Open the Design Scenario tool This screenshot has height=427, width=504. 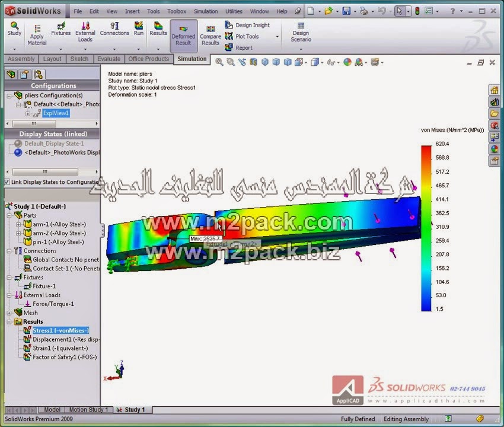[x=301, y=32]
